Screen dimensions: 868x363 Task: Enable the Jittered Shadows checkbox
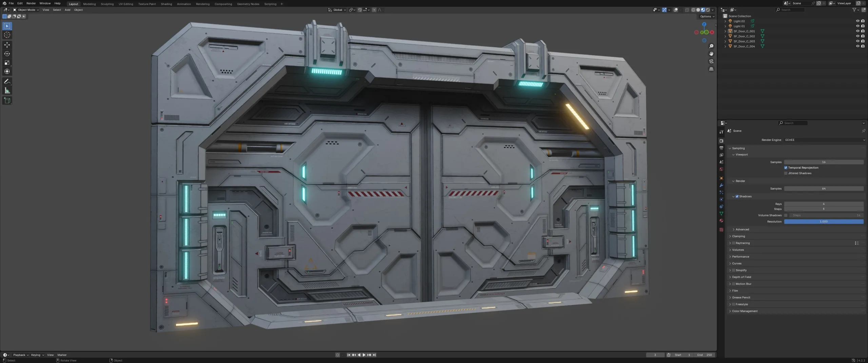786,173
